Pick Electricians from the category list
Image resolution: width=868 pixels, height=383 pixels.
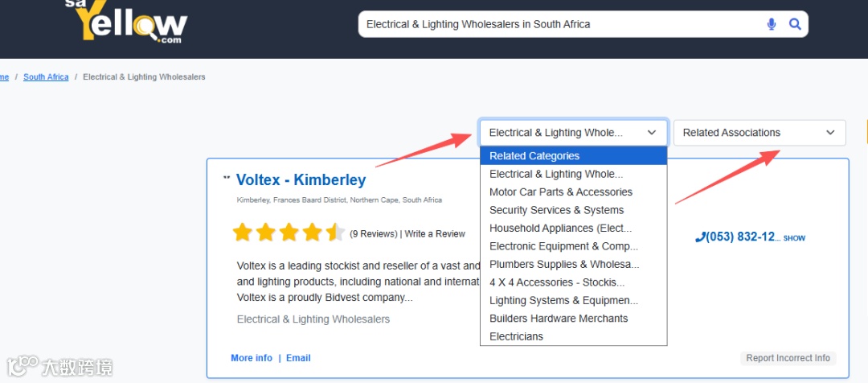(x=516, y=336)
